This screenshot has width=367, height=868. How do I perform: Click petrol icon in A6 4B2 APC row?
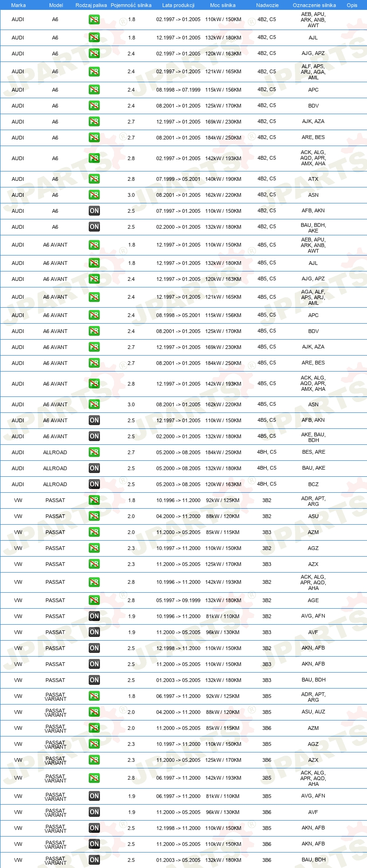point(94,90)
